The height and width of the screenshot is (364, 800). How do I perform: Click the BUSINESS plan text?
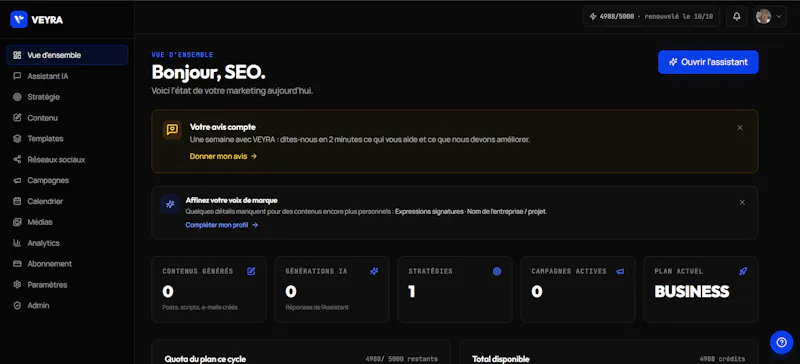(692, 292)
